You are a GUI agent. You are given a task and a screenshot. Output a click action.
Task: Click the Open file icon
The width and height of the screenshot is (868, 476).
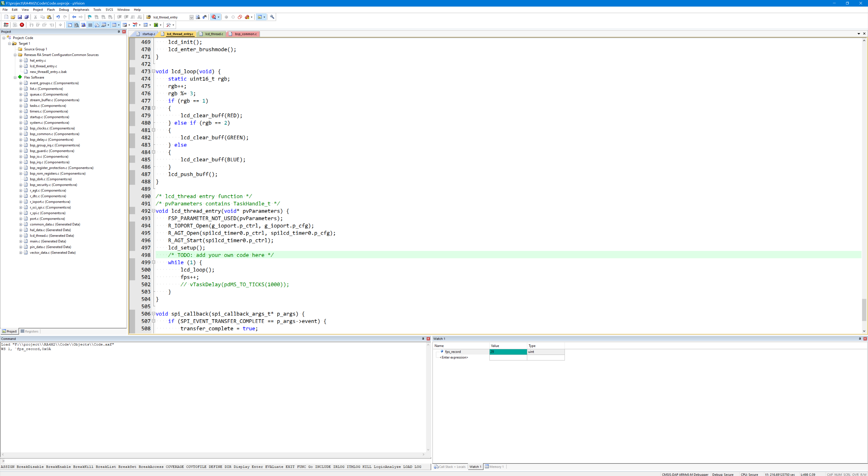13,17
